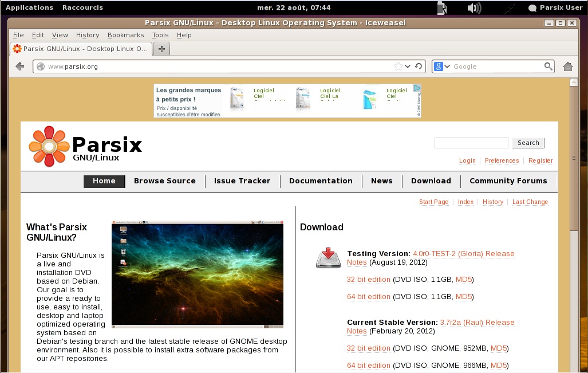Image resolution: width=588 pixels, height=373 pixels.
Task: Click the Index link
Action: coord(465,202)
